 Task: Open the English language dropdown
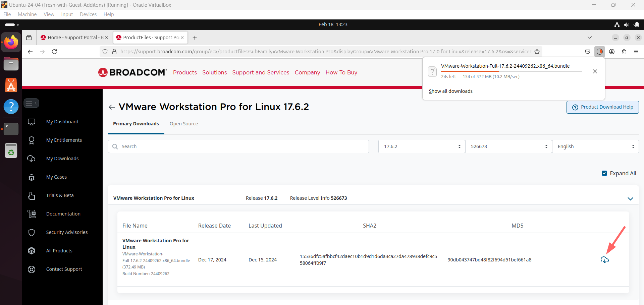click(595, 146)
